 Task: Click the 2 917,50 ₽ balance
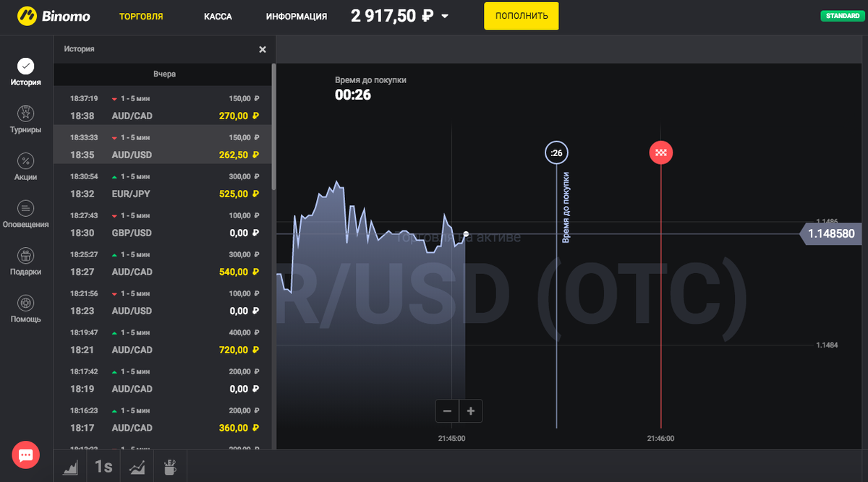(x=393, y=15)
